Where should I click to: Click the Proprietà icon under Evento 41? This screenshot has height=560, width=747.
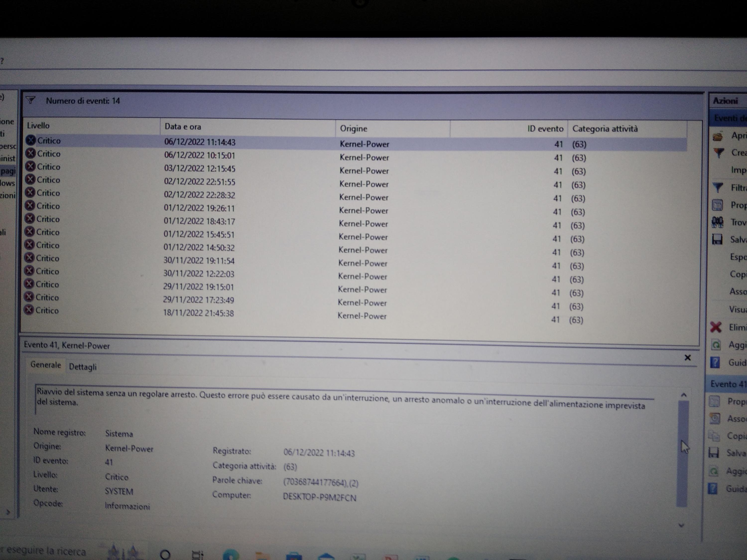(714, 401)
